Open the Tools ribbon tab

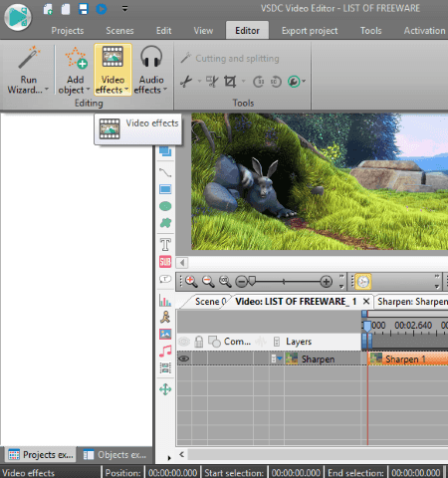coord(370,31)
